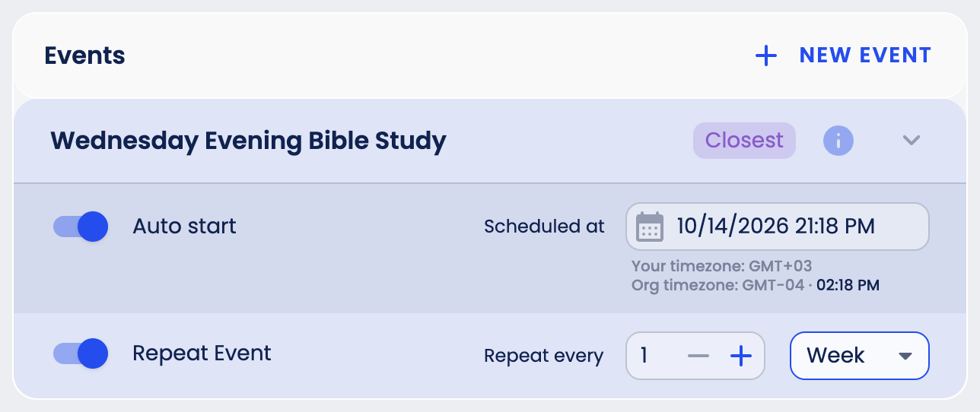Click the plus icon beside NEW EVENT
The width and height of the screenshot is (980, 412).
click(765, 55)
